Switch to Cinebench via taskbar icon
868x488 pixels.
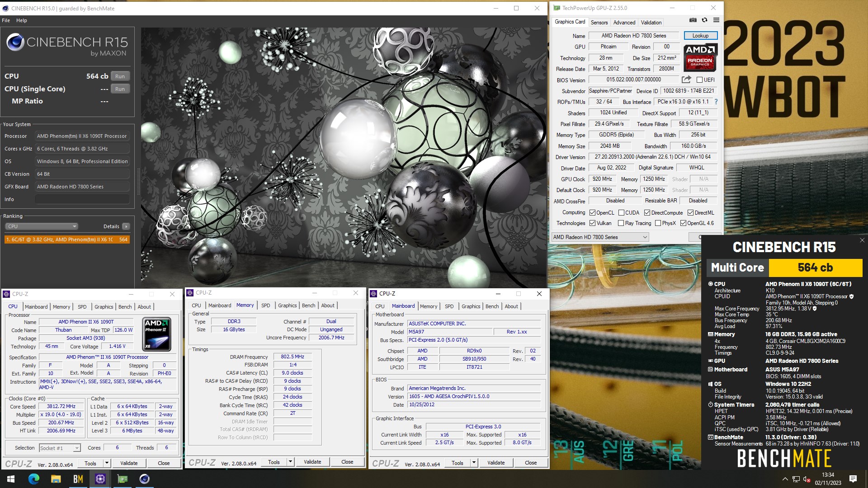pos(144,479)
